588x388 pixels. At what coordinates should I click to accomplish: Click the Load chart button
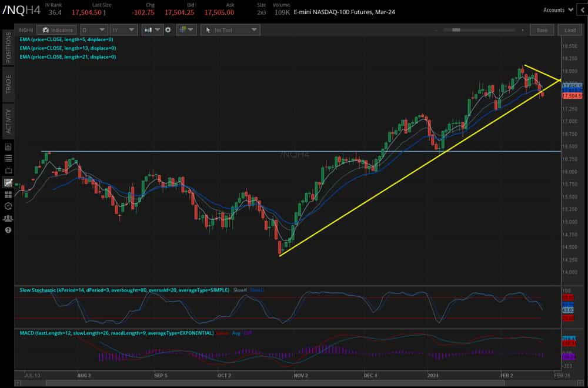pos(570,30)
